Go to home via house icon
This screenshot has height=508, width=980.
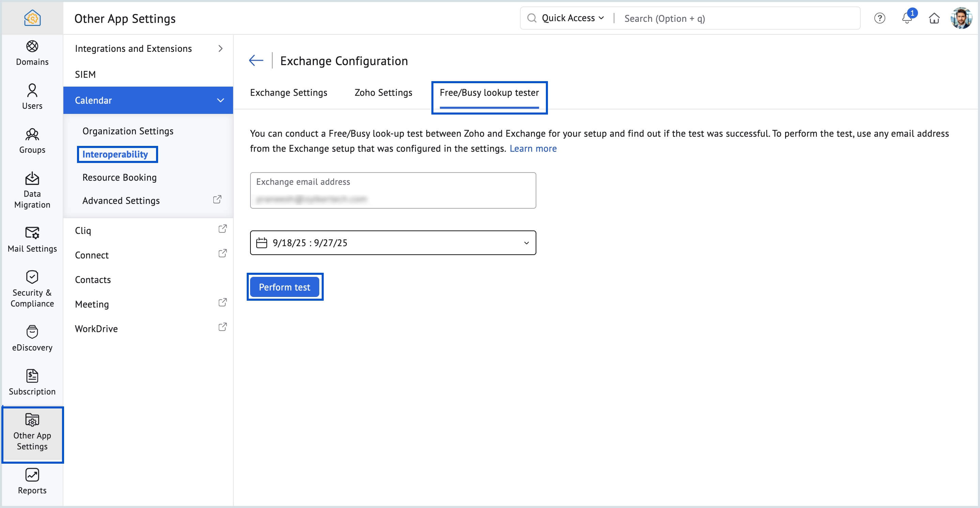click(934, 18)
